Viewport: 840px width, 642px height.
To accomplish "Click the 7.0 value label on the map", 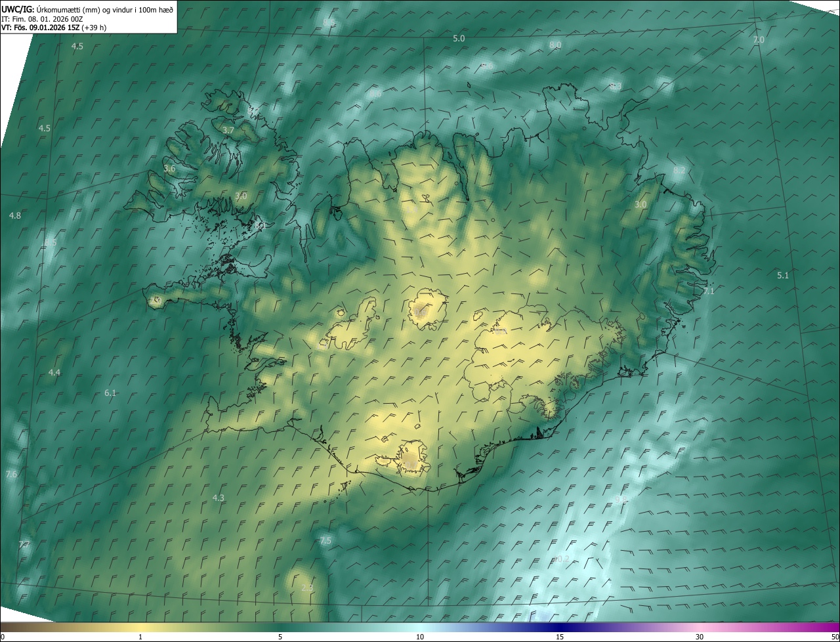I will pyautogui.click(x=758, y=40).
